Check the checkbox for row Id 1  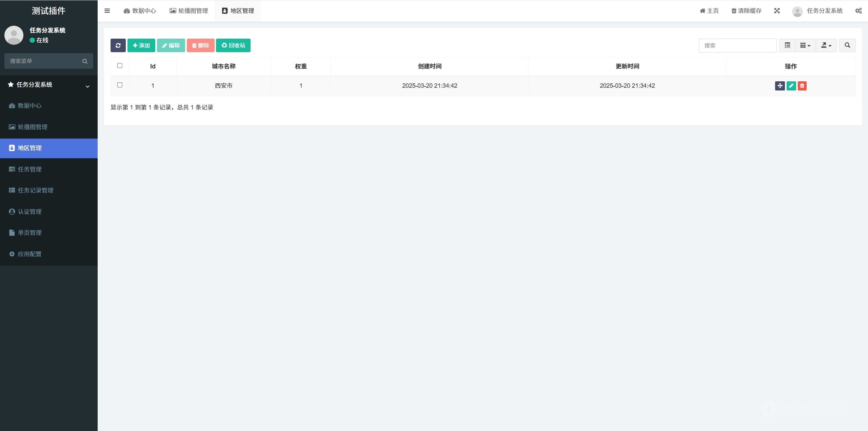pyautogui.click(x=120, y=85)
